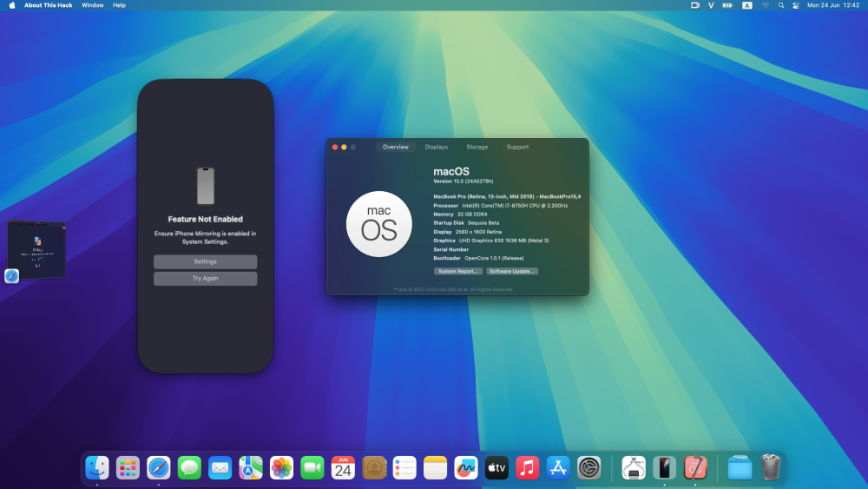Open the Contacts app in dock
Viewport: 868px width, 489px height.
pos(373,468)
